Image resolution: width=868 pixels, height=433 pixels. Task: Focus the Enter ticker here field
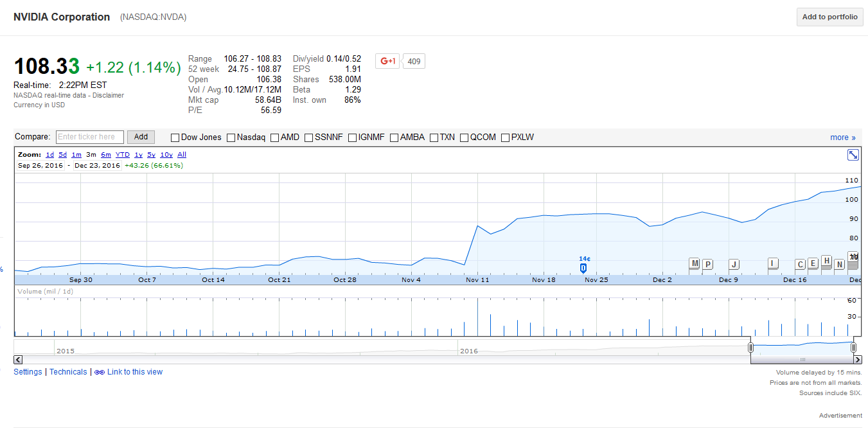(x=90, y=137)
